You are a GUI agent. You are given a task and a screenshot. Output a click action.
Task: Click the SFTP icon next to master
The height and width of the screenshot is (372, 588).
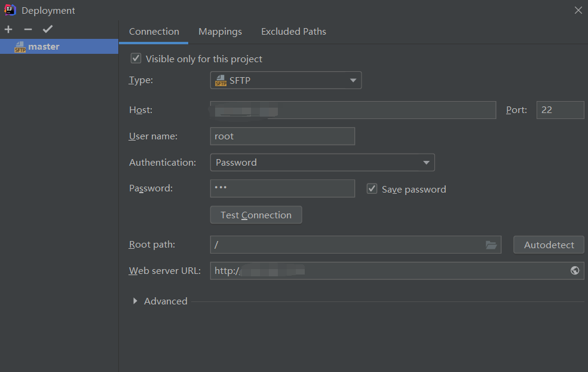click(20, 47)
